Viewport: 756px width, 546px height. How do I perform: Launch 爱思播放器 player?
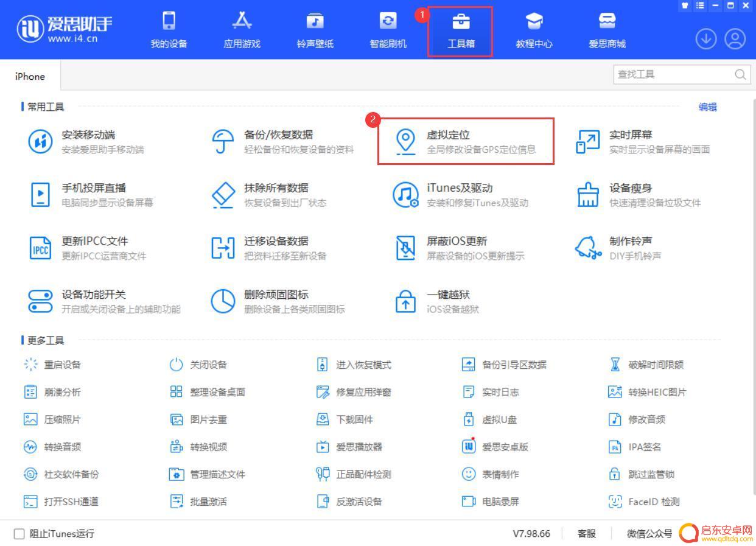pyautogui.click(x=349, y=447)
